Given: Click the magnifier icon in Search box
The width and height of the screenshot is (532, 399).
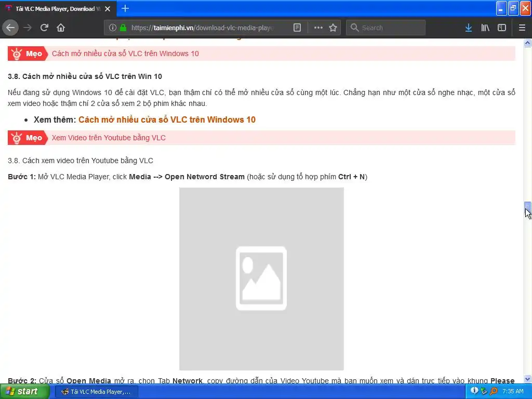Looking at the screenshot, I should click(x=354, y=28).
